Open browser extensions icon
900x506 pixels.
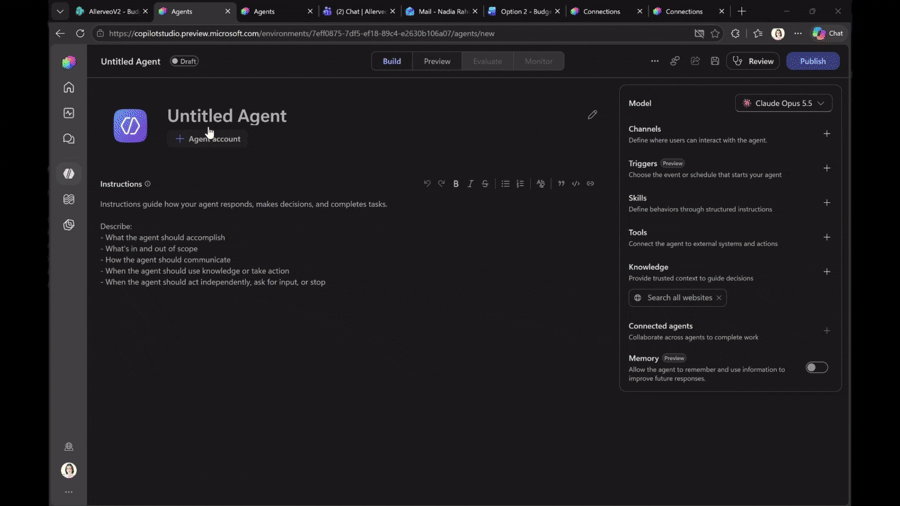(735, 33)
